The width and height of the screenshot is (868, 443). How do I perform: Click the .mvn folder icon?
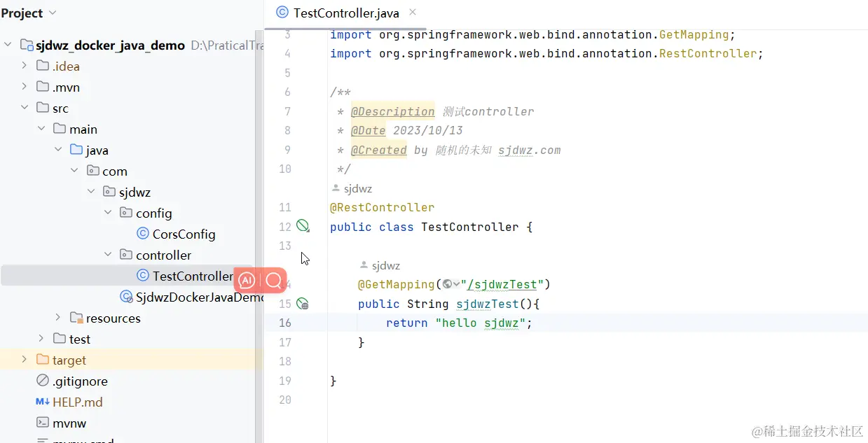(x=43, y=87)
